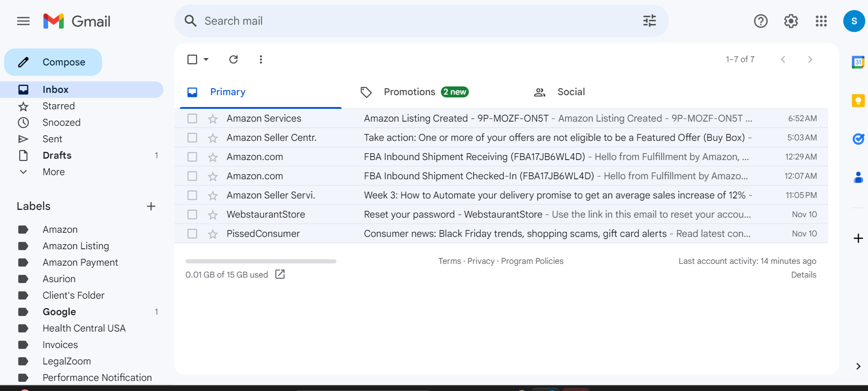Open the main menu hamburger icon
Viewport: 868px width, 391px height.
(23, 21)
